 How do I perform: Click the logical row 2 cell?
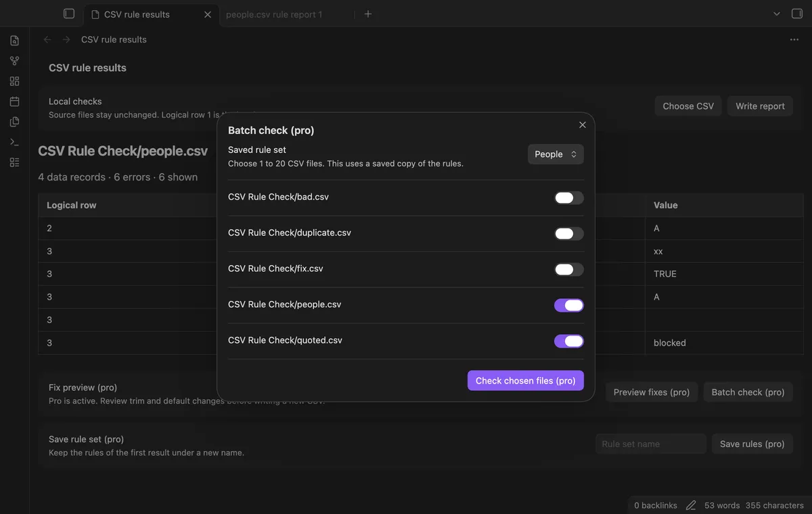click(129, 228)
